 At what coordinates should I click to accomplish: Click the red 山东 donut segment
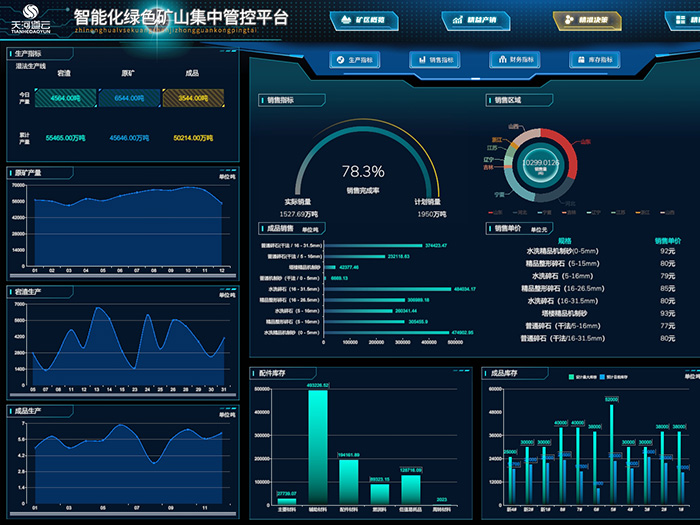pyautogui.click(x=567, y=150)
